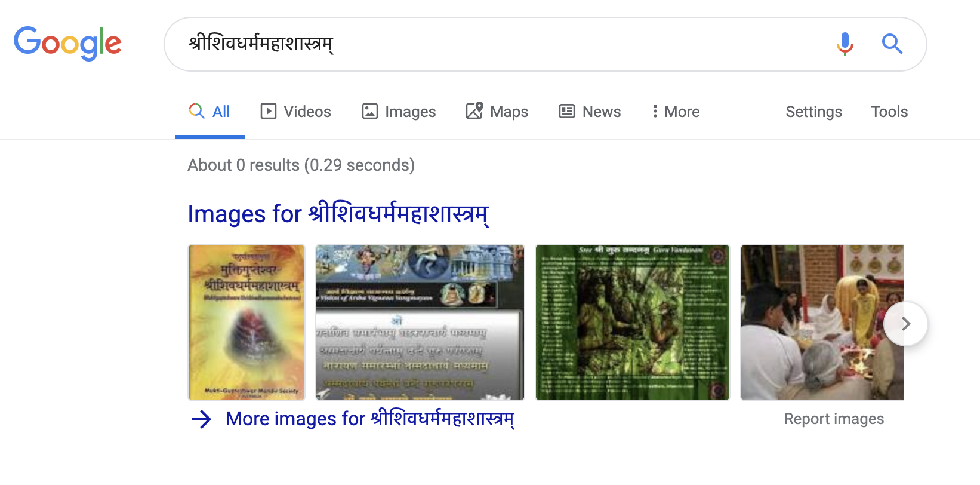980x485 pixels.
Task: Open the green Guru Vandanam thumbnail
Action: [x=633, y=323]
